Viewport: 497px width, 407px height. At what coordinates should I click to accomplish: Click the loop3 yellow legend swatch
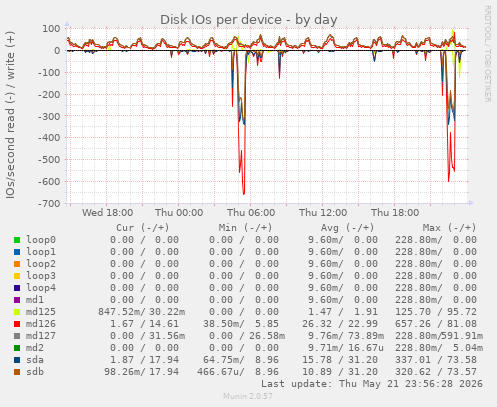click(17, 276)
